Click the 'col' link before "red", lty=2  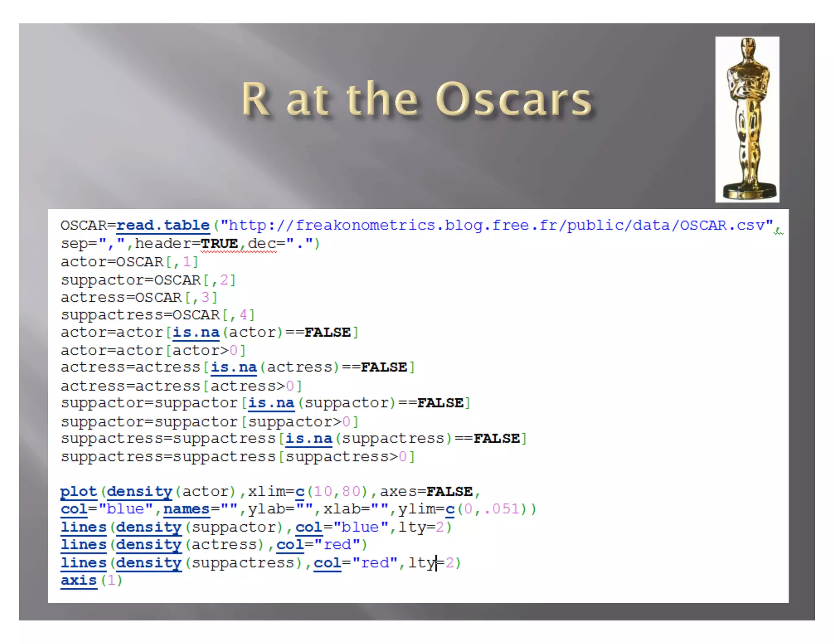click(x=327, y=563)
